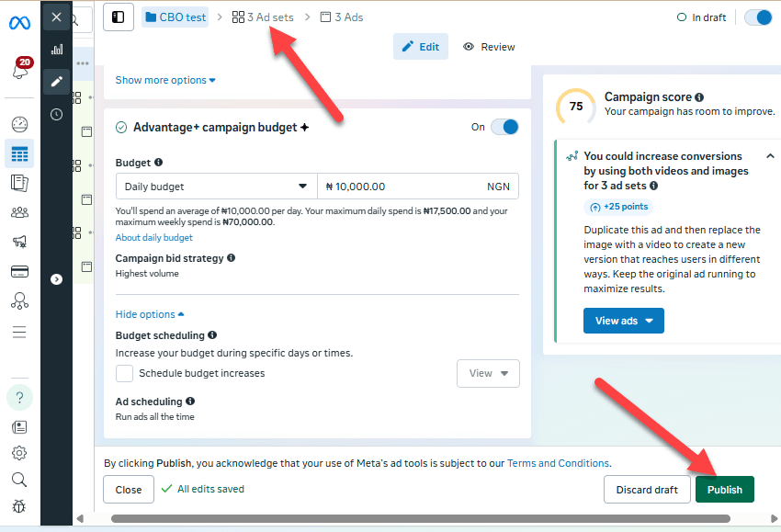The image size is (781, 532).
Task: Switch to the Review tab
Action: pos(489,47)
